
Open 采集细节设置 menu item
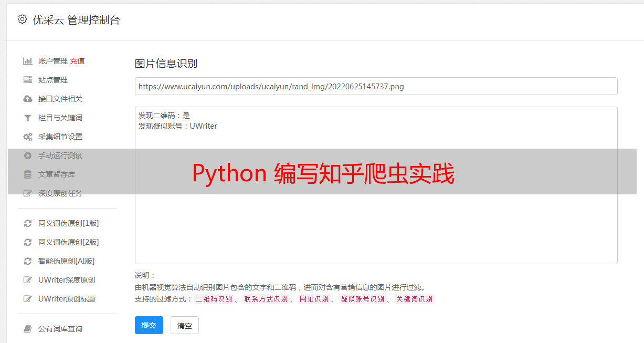point(60,137)
